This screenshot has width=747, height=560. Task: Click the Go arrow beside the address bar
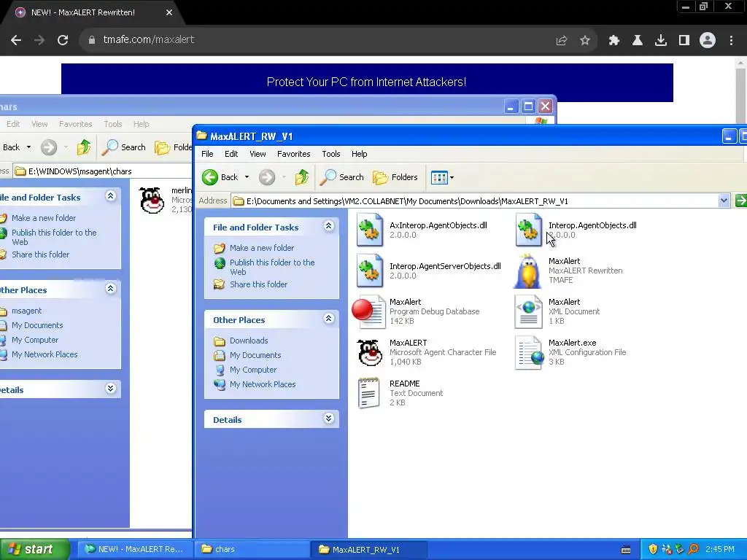coord(740,201)
